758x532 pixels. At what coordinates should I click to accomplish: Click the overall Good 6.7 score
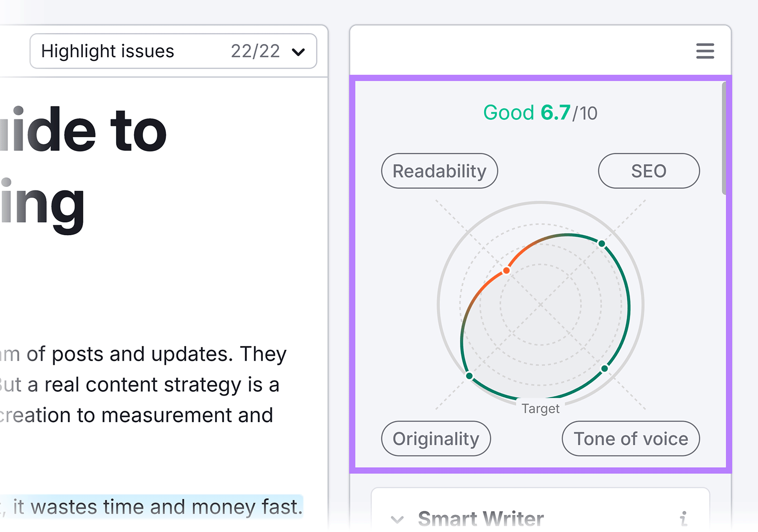pos(540,113)
